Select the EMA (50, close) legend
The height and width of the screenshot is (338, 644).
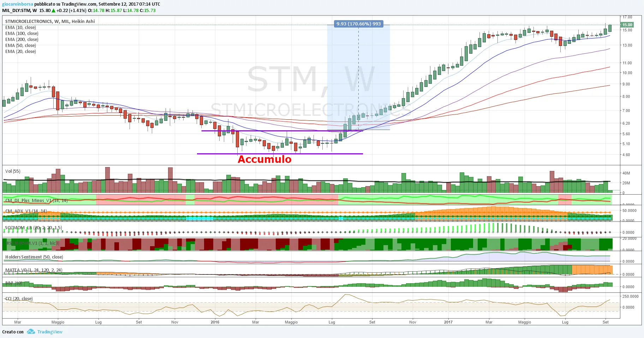[x=20, y=46]
